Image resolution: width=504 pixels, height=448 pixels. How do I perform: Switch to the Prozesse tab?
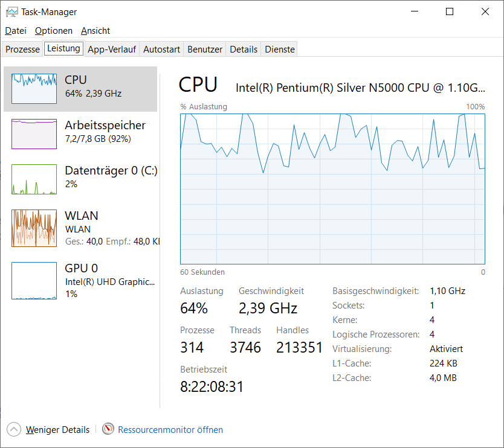coord(22,49)
